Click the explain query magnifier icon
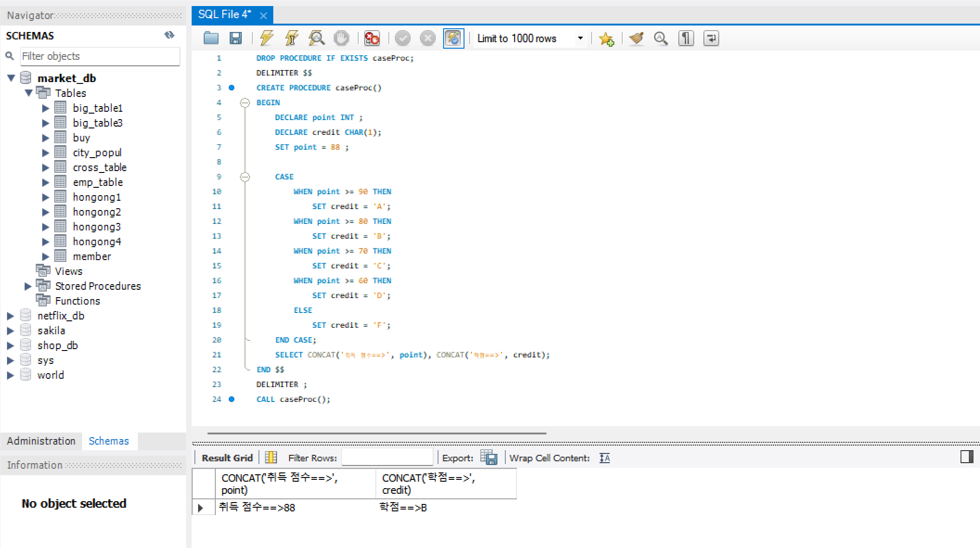 pos(316,38)
